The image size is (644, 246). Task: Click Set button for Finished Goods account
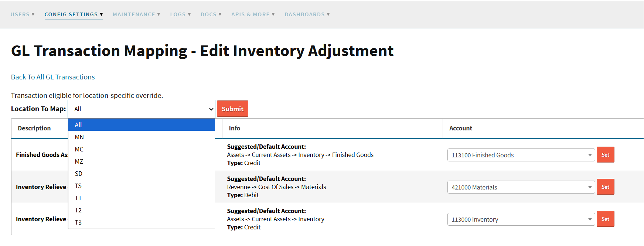[605, 155]
